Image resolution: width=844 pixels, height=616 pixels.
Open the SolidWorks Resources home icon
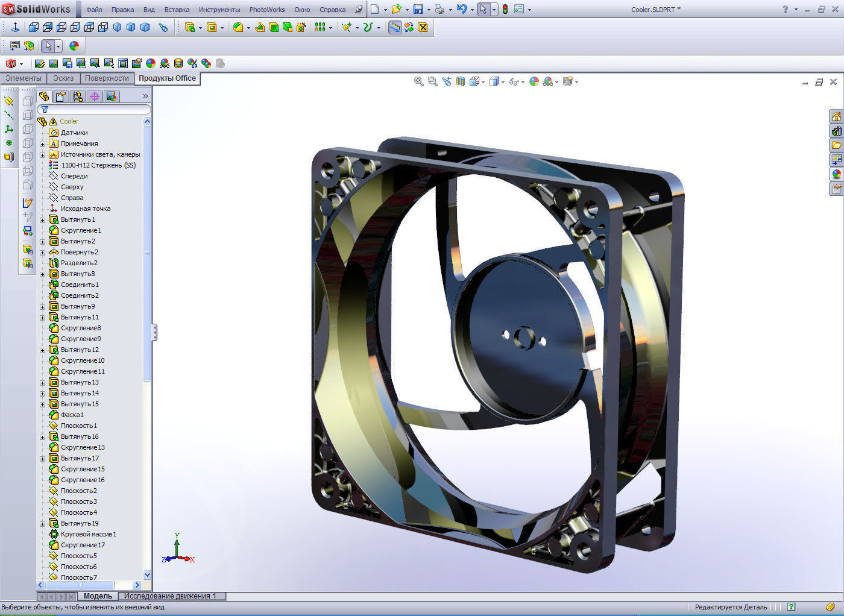click(x=836, y=116)
